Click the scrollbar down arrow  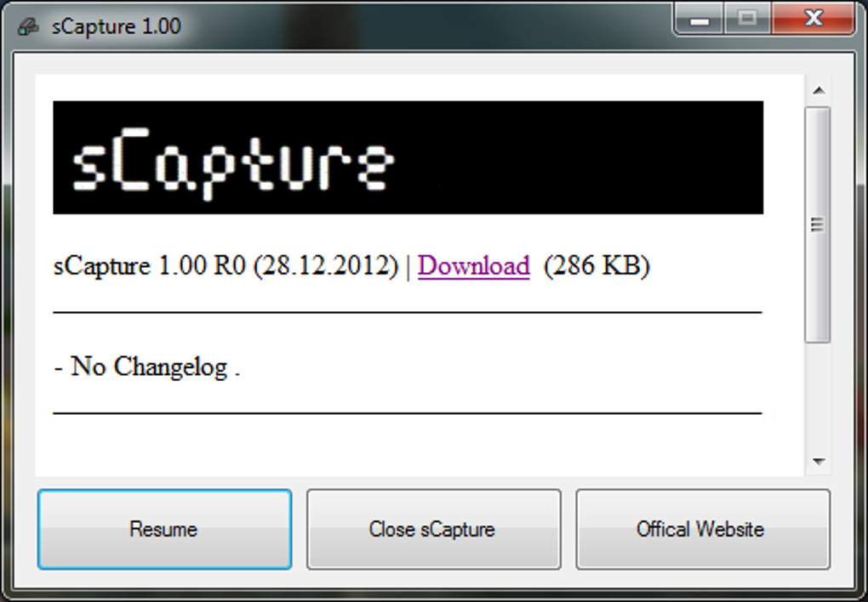pos(819,461)
